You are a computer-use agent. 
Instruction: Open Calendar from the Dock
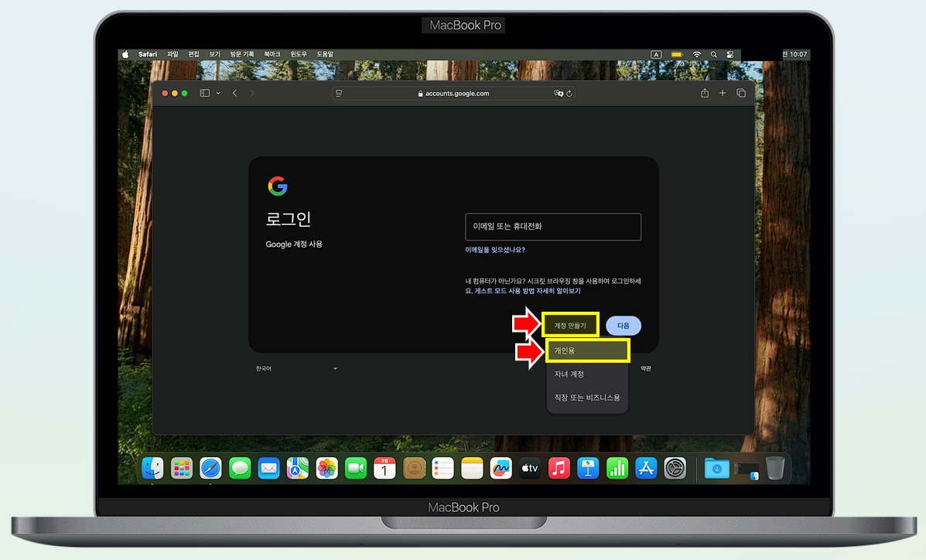(x=384, y=469)
